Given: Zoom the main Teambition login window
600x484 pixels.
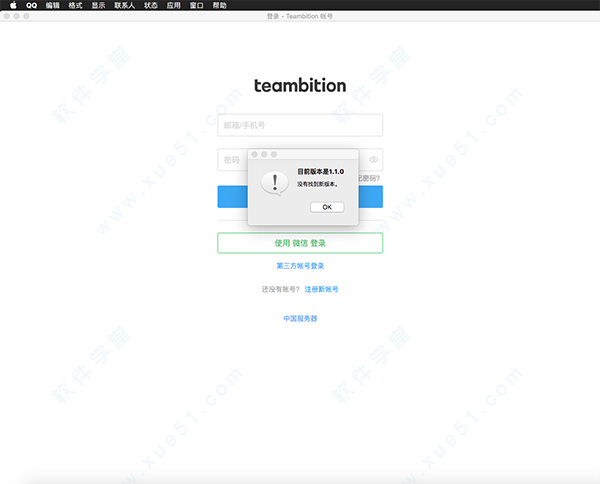Looking at the screenshot, I should pyautogui.click(x=26, y=16).
